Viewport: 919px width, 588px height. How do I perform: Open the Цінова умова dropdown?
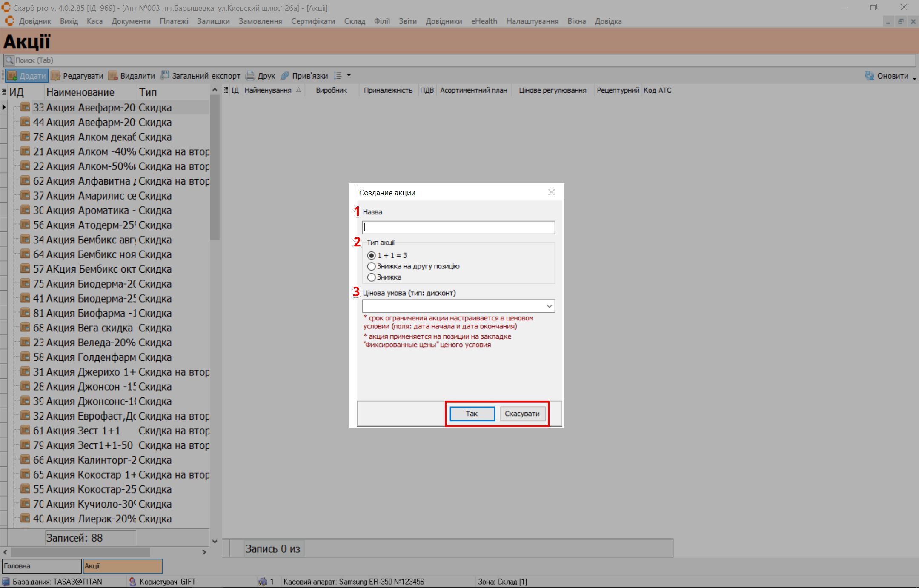tap(549, 306)
